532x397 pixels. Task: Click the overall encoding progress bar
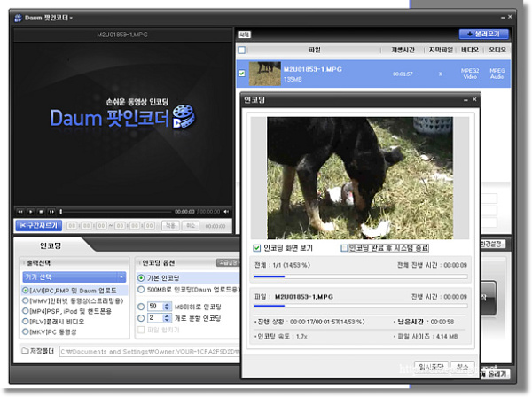click(360, 276)
